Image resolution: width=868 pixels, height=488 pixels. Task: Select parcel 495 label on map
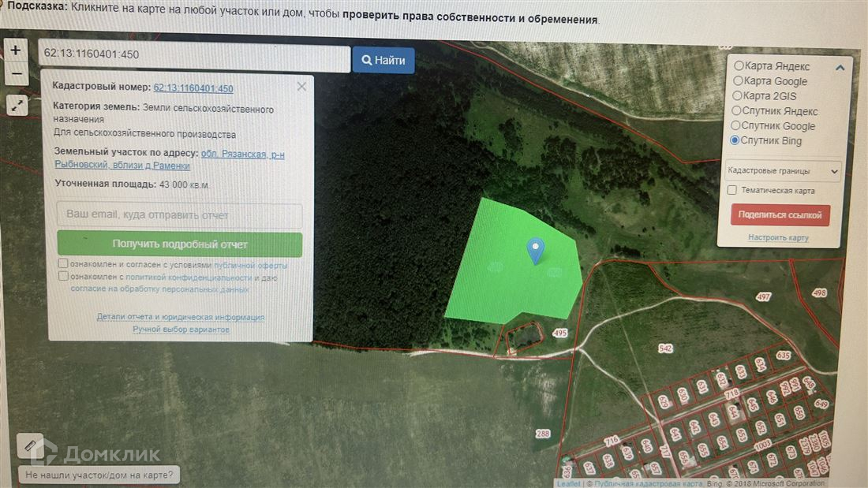(559, 333)
